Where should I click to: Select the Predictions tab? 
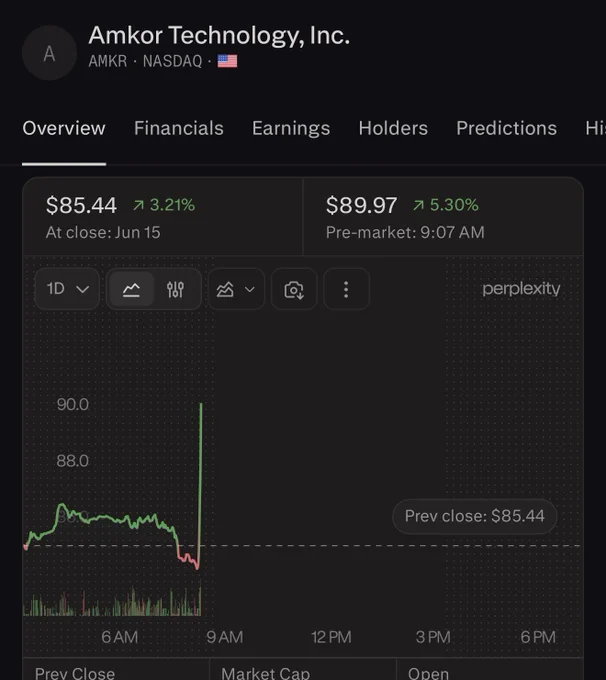click(x=506, y=128)
